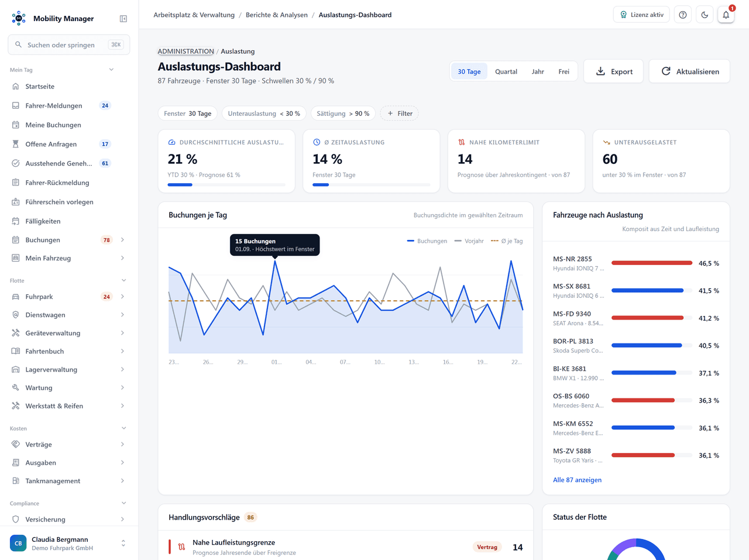
Task: Click the Aktualisieren button
Action: 690,71
